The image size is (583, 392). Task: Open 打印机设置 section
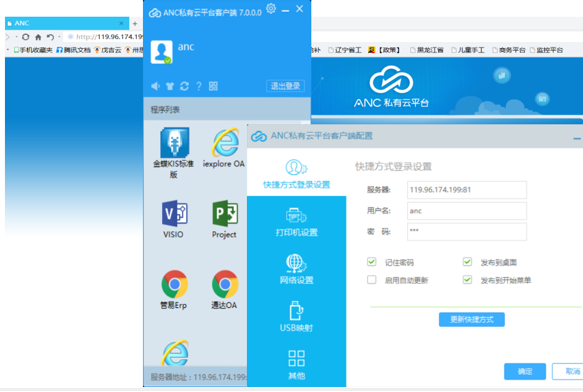point(296,222)
